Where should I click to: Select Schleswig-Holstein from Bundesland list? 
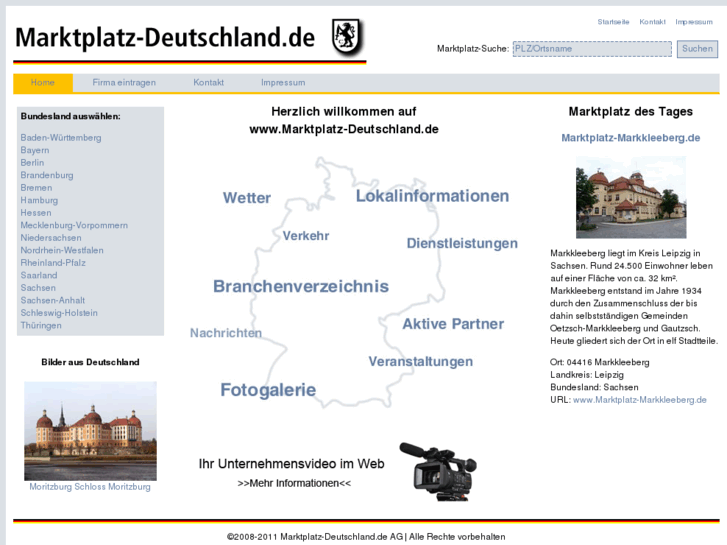pyautogui.click(x=59, y=313)
